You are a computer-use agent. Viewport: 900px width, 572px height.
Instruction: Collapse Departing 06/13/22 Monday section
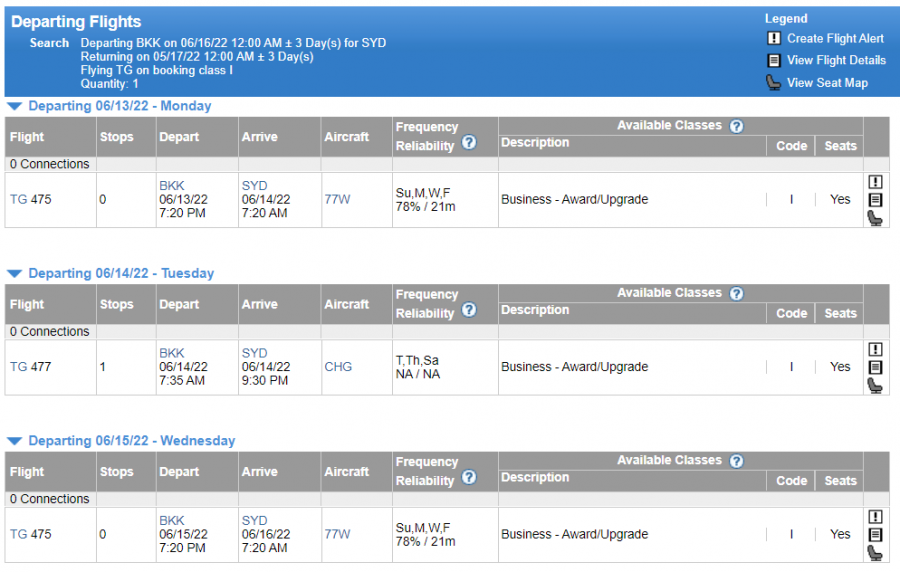[14, 106]
